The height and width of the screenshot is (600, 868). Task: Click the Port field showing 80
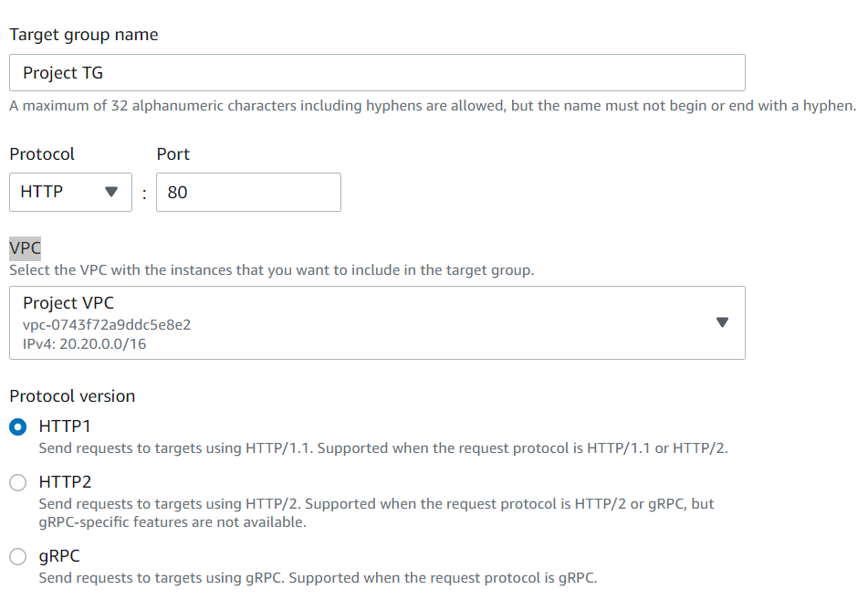(248, 192)
